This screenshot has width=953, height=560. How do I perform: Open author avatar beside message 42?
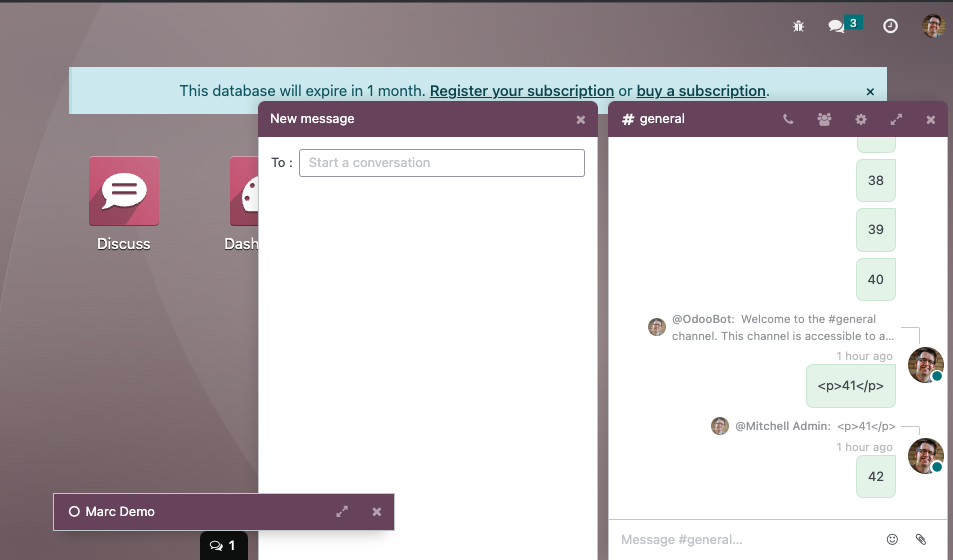click(926, 456)
